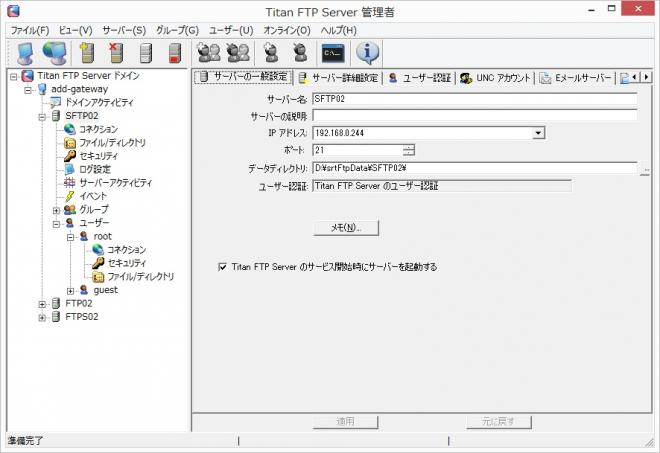Switch to UNC アカウント tab
Viewport: 660px width, 453px height.
pos(495,78)
